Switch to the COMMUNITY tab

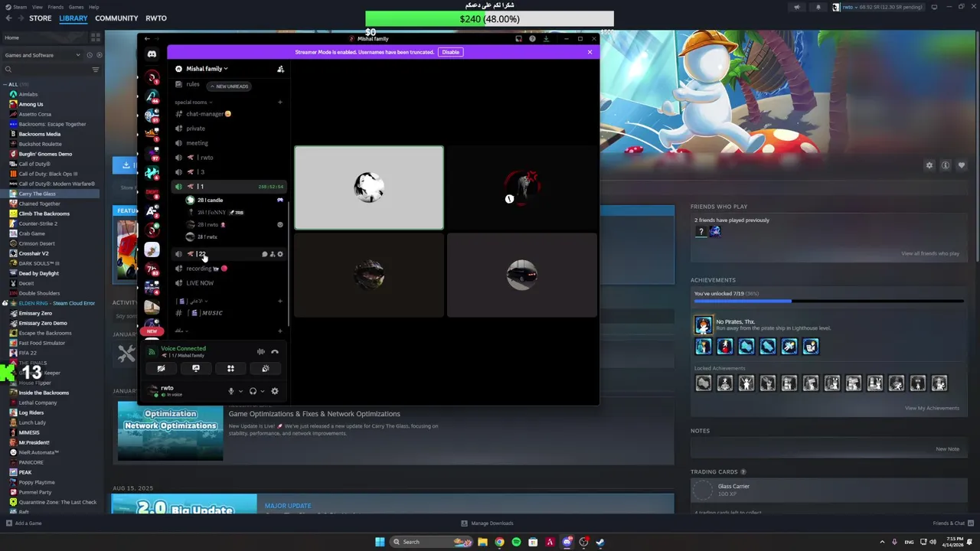click(116, 18)
